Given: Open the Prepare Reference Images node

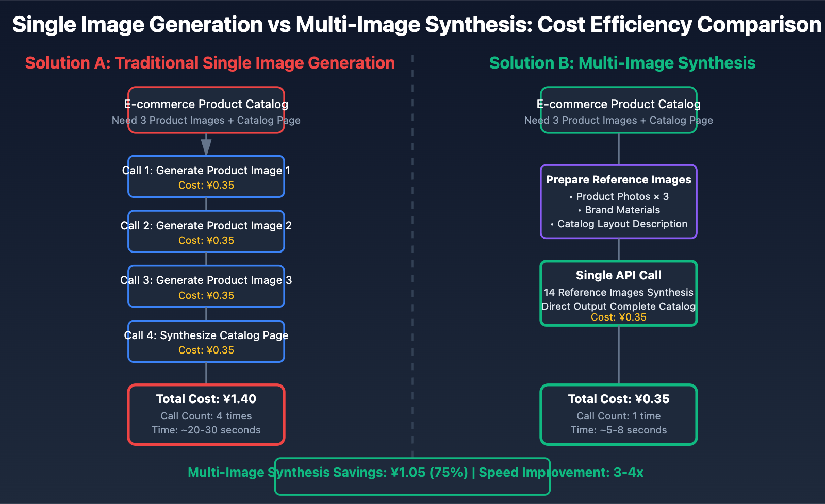Looking at the screenshot, I should (x=618, y=201).
